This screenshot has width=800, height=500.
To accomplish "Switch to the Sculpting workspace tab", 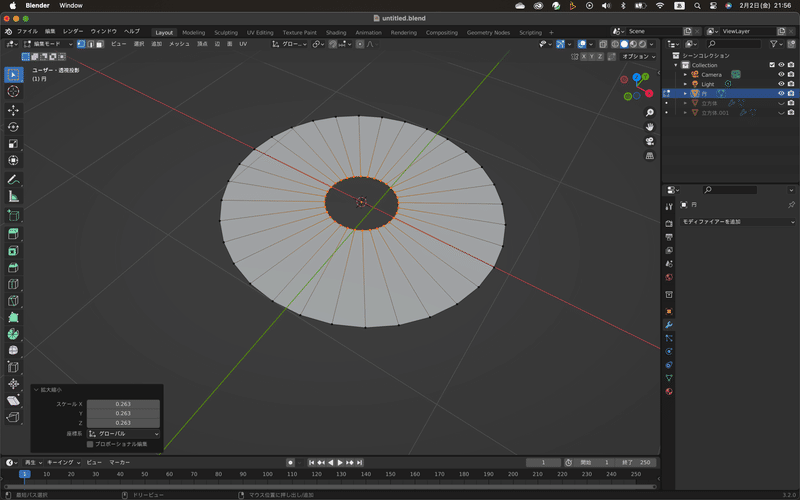I will pos(226,32).
